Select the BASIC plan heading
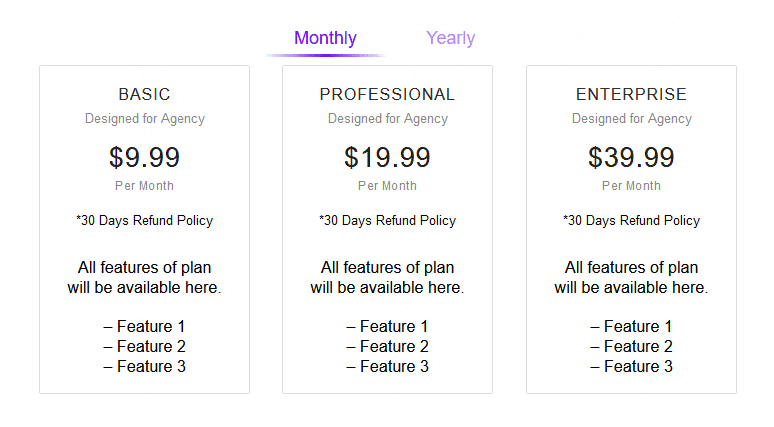 (144, 94)
